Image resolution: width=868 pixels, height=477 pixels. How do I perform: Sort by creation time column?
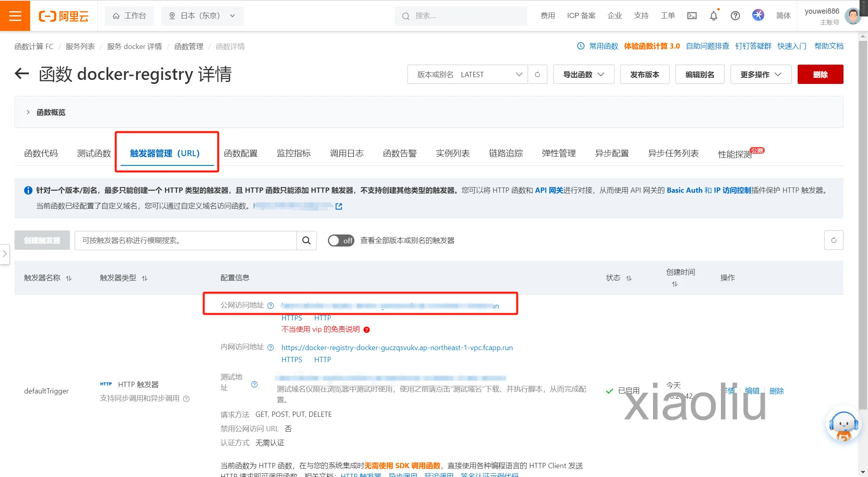[x=674, y=284]
